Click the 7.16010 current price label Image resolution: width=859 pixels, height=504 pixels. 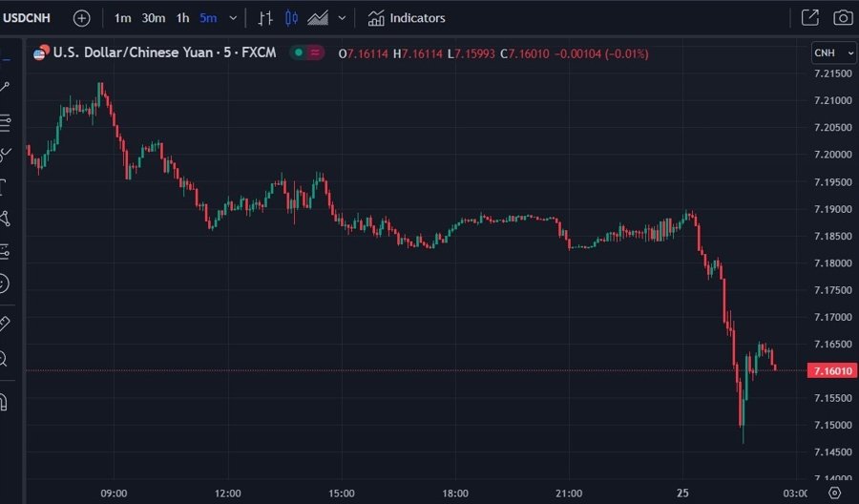[x=830, y=370]
